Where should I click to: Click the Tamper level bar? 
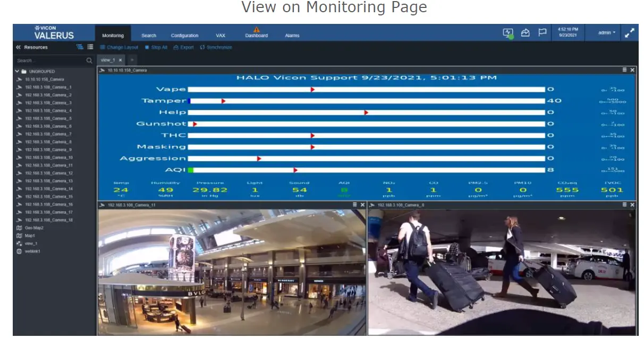pos(367,101)
